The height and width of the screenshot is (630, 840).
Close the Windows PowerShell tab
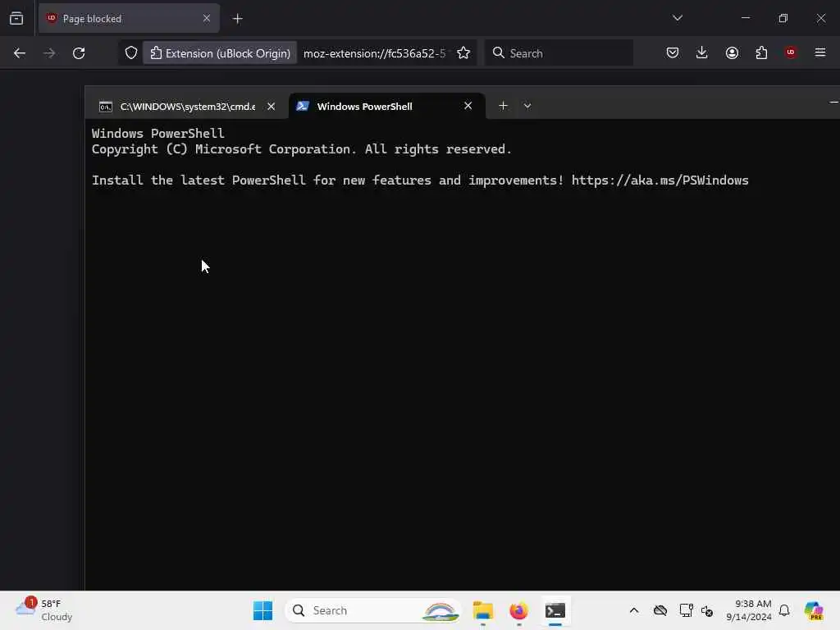(468, 106)
